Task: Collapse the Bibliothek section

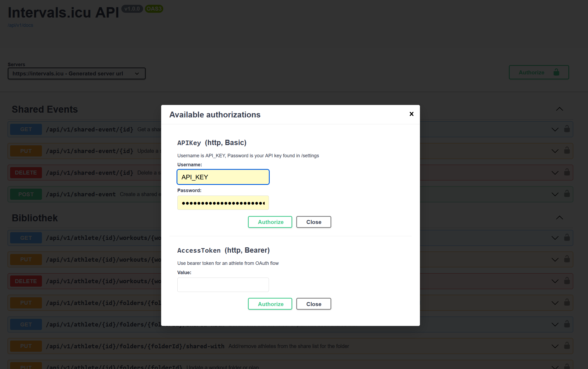Action: click(560, 218)
